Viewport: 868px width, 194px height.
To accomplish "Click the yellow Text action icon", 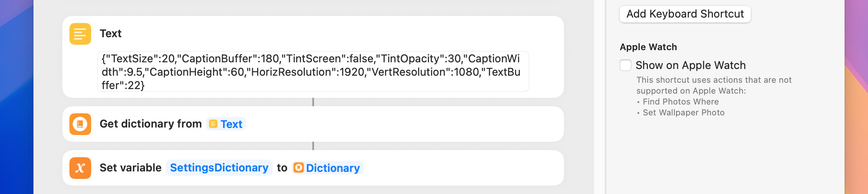I will [x=80, y=34].
